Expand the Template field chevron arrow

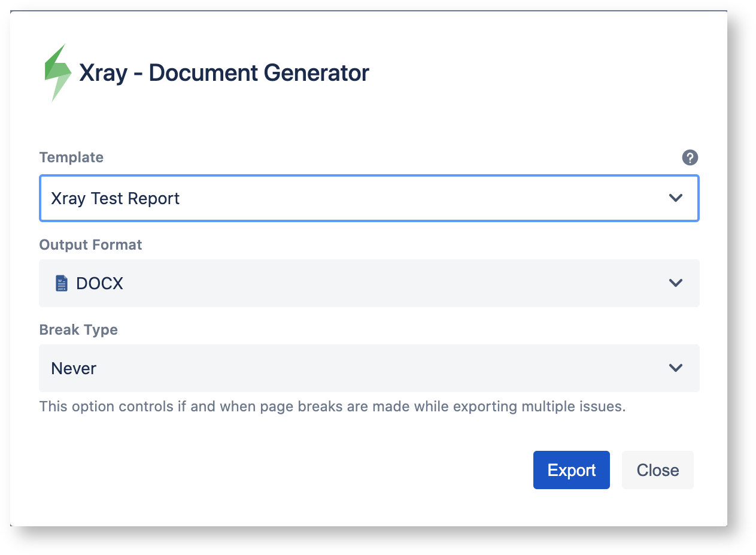676,198
